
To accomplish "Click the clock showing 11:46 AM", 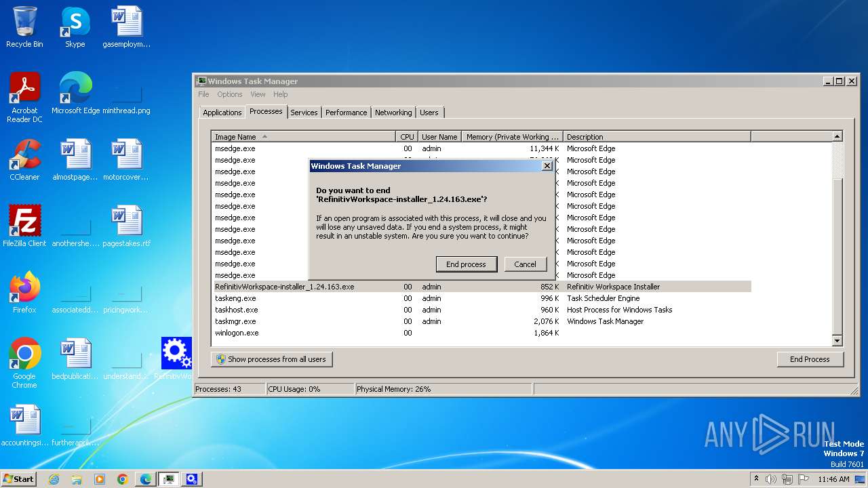I will [833, 479].
